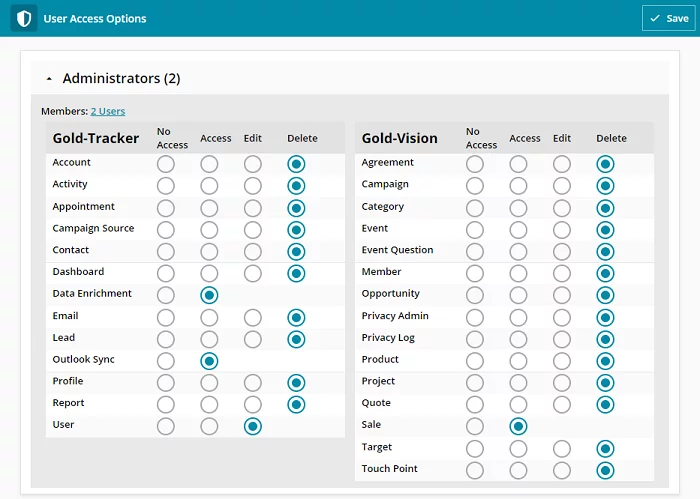The image size is (700, 499).
Task: Set Profile to Edit level
Action: coord(253,383)
